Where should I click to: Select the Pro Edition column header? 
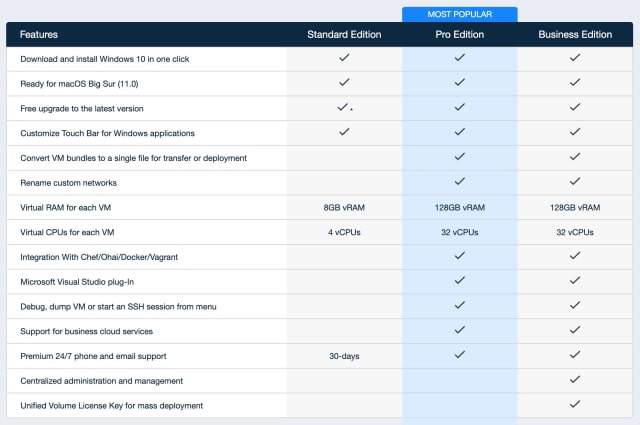(x=460, y=34)
